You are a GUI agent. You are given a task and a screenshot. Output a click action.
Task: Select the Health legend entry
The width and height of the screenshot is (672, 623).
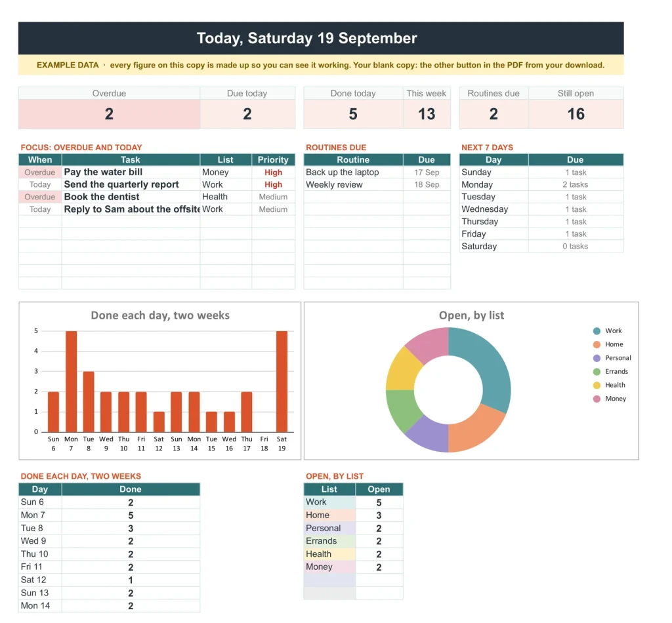pos(609,386)
